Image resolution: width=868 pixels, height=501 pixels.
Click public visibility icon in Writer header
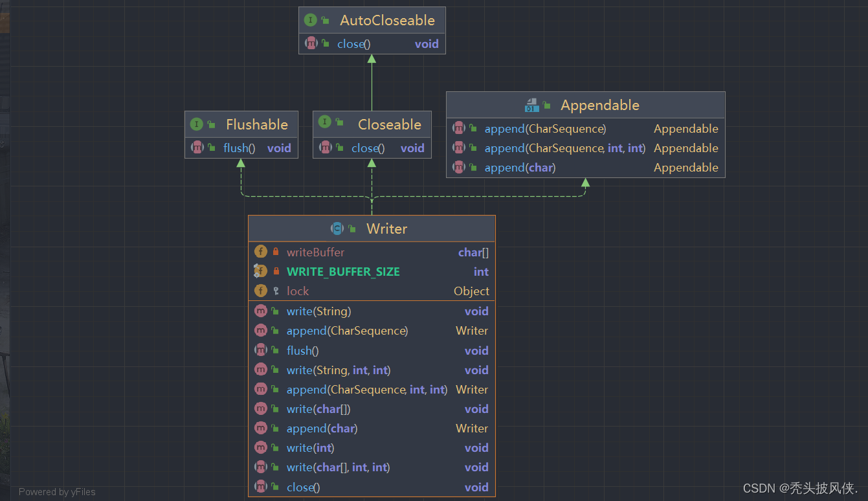pos(352,228)
